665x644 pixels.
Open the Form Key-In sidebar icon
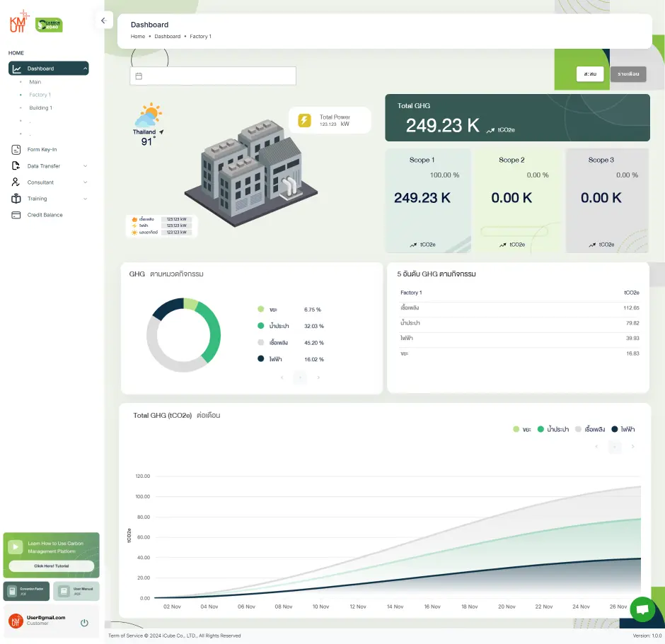click(x=16, y=149)
